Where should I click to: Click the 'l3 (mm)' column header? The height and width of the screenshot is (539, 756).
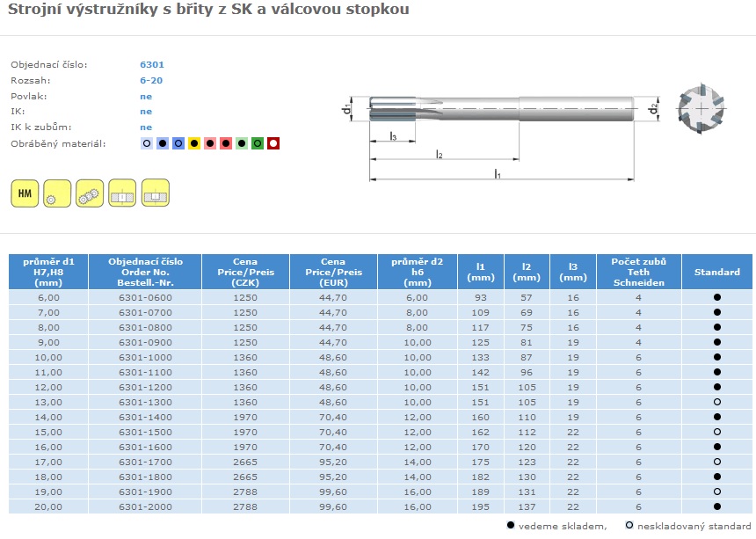[x=573, y=272]
